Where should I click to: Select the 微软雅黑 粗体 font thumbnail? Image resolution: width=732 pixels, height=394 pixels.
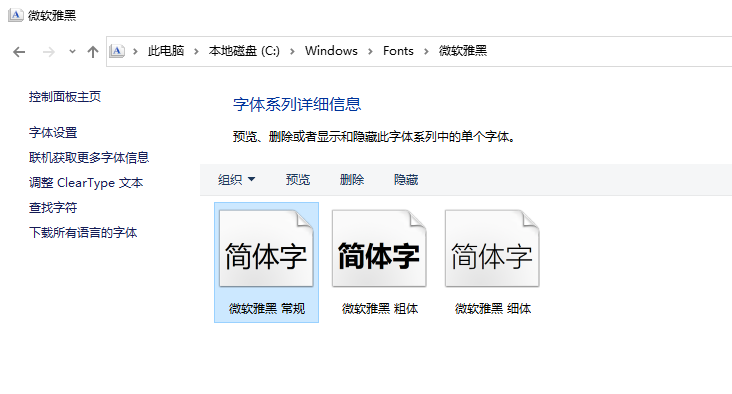(x=379, y=248)
